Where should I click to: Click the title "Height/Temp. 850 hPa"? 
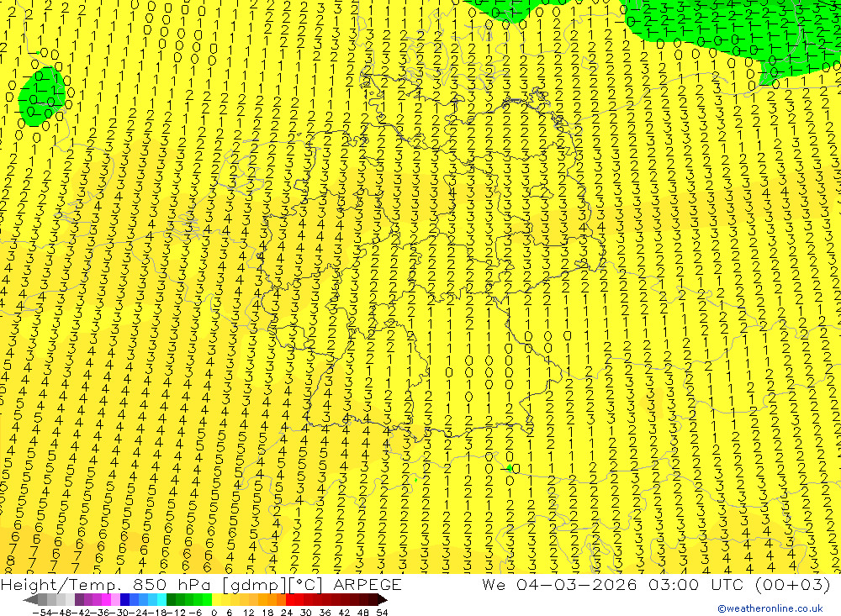108,584
